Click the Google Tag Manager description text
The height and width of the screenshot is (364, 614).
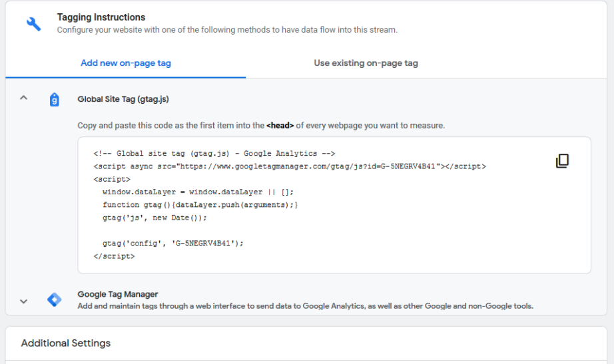[305, 306]
